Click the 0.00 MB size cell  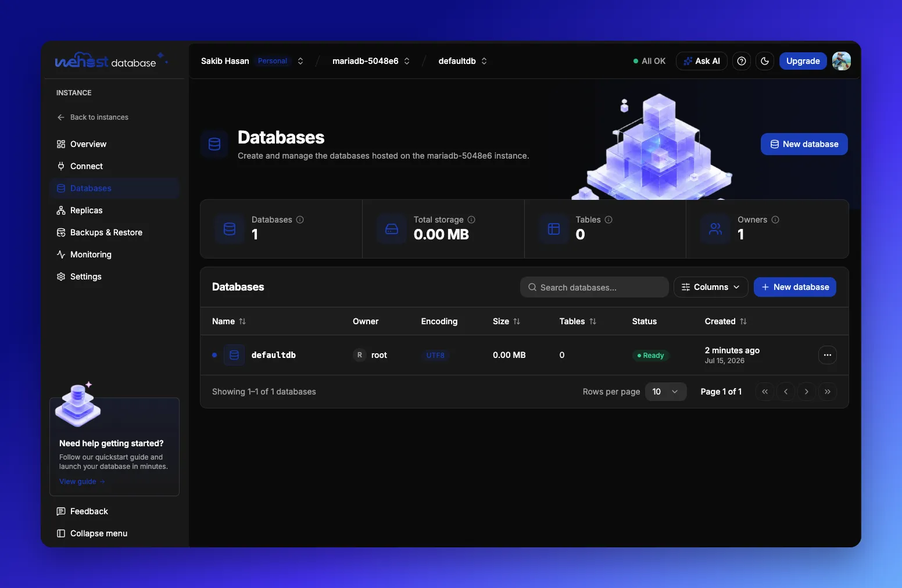509,355
